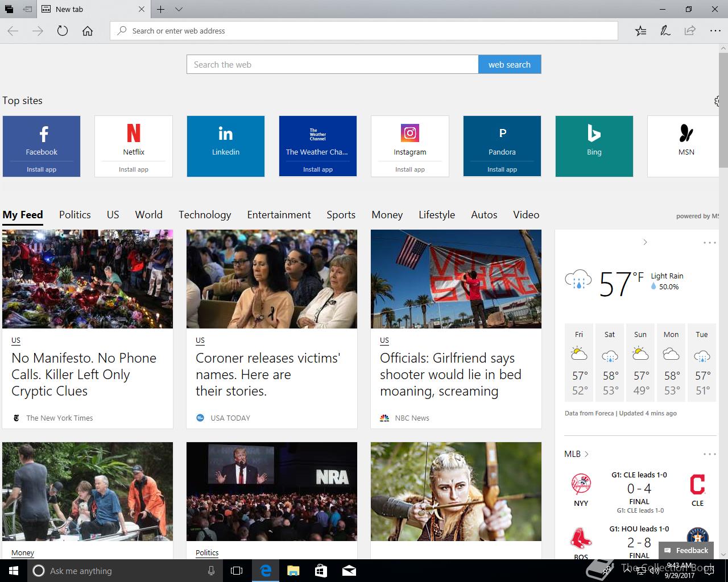Image resolution: width=728 pixels, height=582 pixels.
Task: Open Officials: Girlfriend says article
Action: tap(450, 375)
